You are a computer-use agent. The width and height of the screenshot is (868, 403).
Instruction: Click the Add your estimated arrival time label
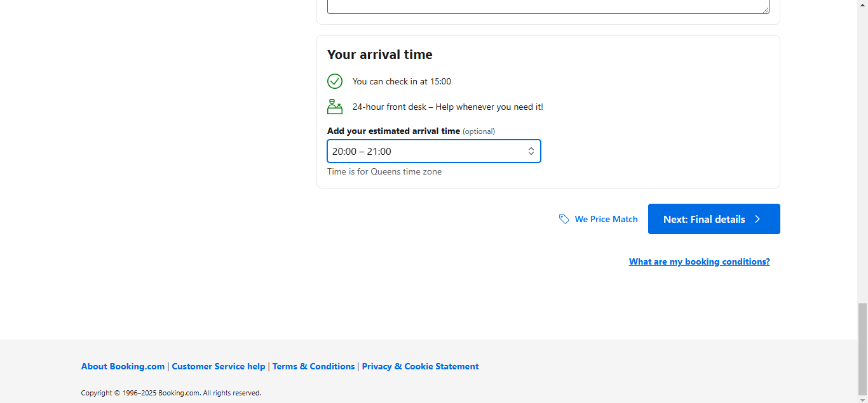393,131
